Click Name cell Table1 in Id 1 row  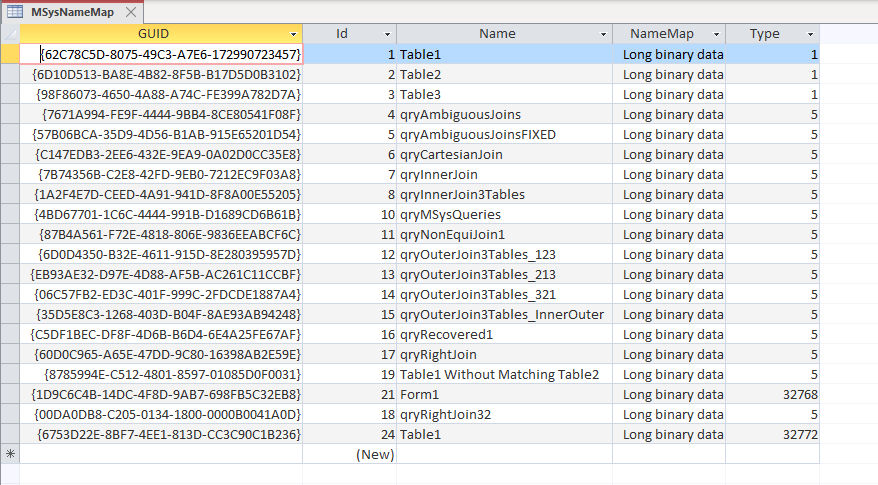coord(505,54)
